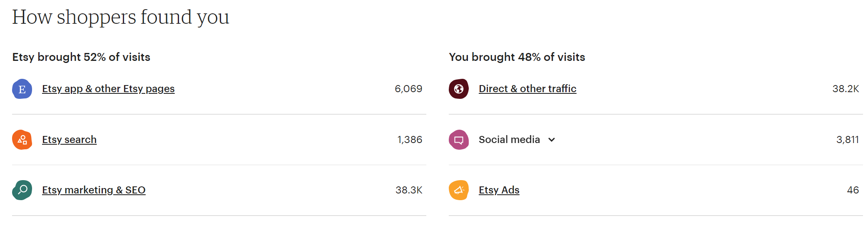The height and width of the screenshot is (226, 868).
Task: Open the Etsy Ads link
Action: [x=499, y=190]
